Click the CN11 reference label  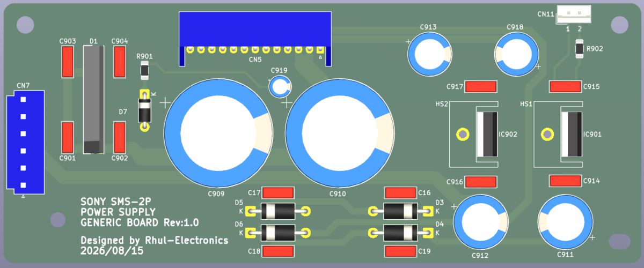click(545, 14)
